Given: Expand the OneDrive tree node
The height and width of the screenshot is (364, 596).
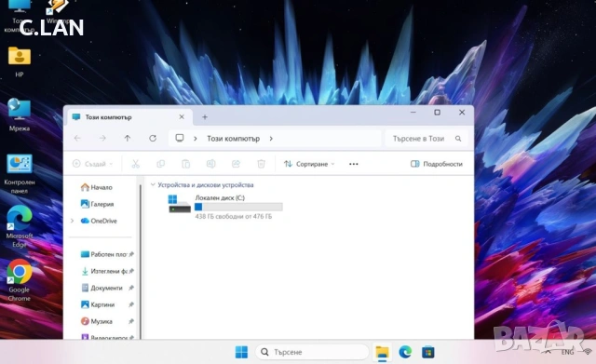Looking at the screenshot, I should [x=73, y=221].
